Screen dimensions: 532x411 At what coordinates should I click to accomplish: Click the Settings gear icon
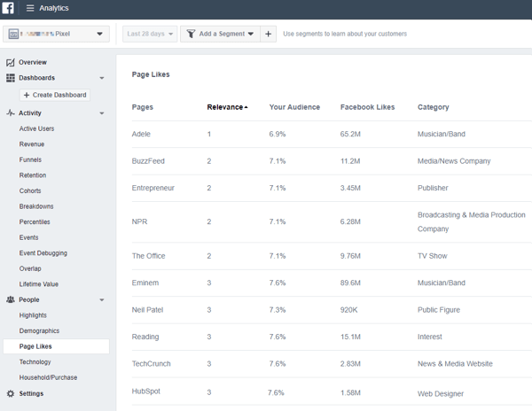coord(11,393)
